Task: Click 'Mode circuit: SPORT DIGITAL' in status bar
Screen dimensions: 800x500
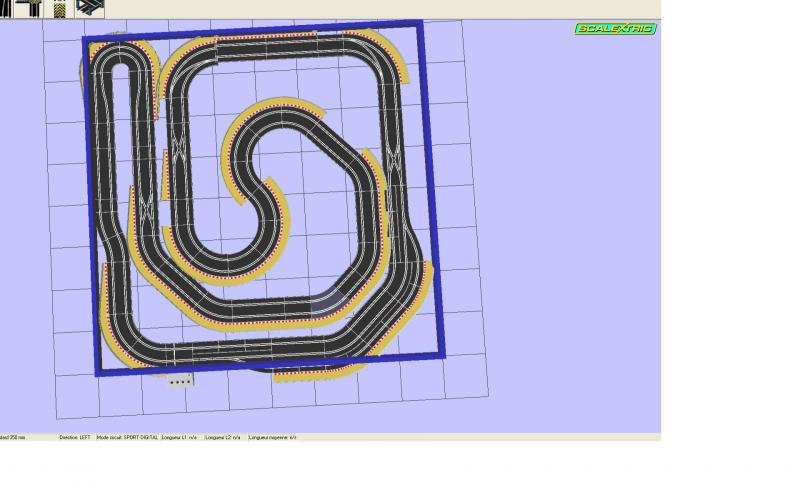Action: [127, 438]
